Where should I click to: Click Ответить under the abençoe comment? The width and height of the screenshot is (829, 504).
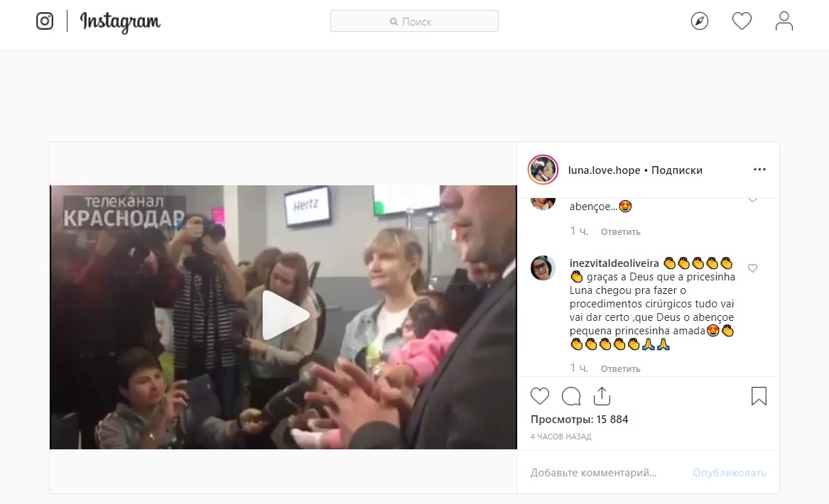tap(620, 232)
